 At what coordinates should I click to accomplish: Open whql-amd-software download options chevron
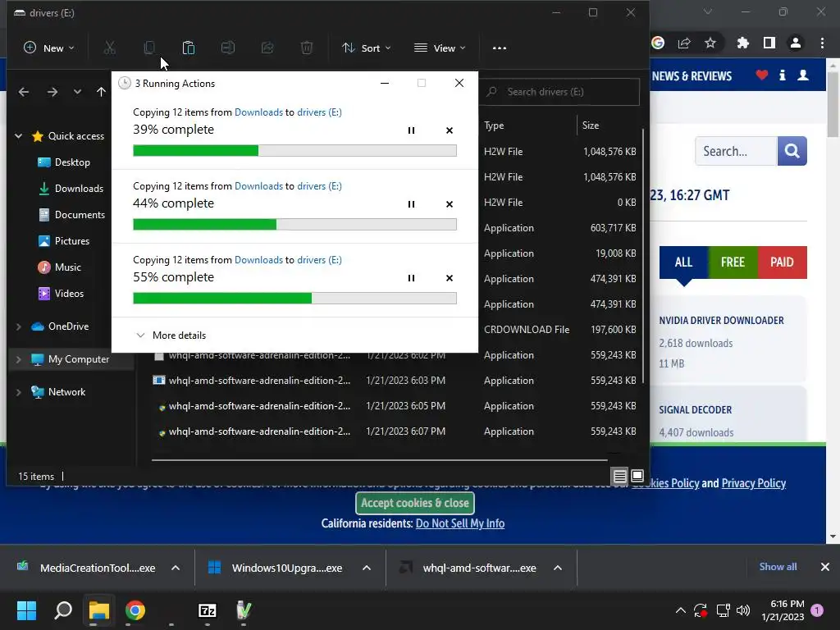click(558, 568)
